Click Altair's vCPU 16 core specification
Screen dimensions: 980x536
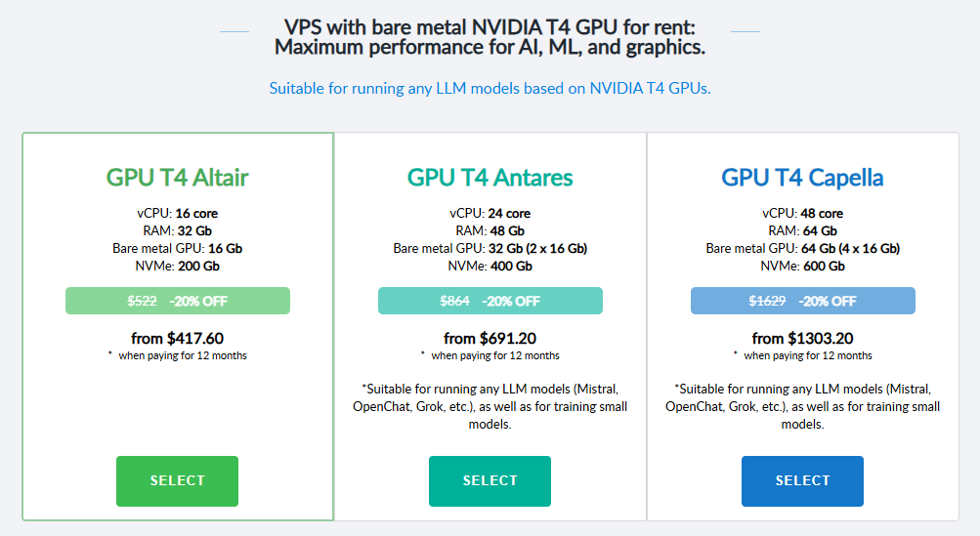click(177, 213)
